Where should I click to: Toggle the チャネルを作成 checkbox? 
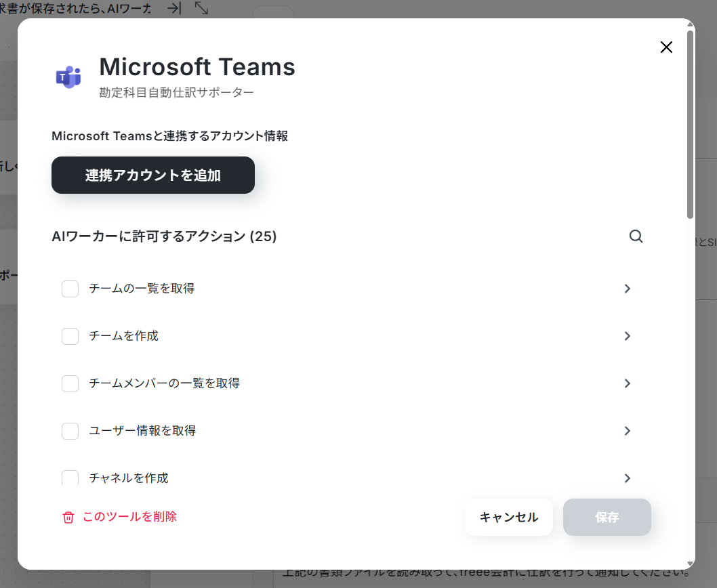(x=70, y=478)
